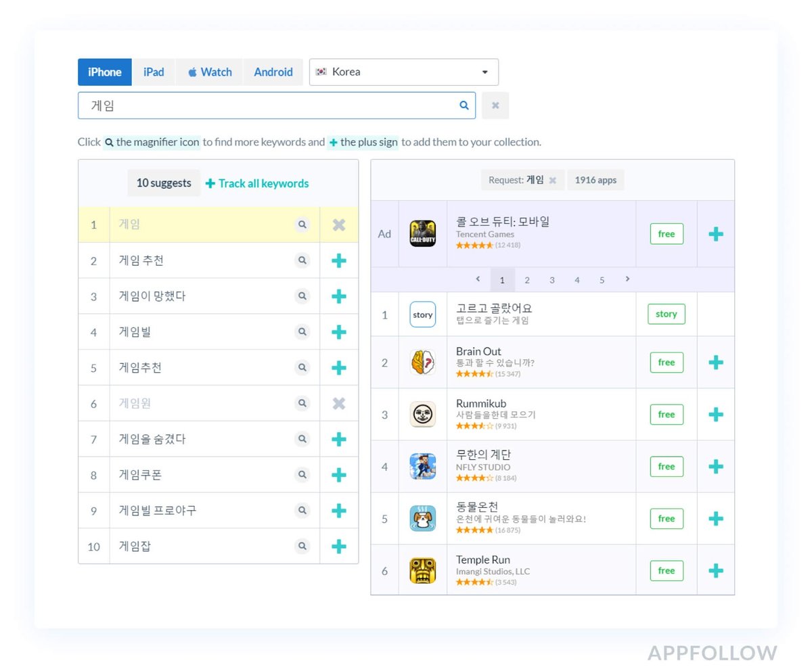Open the Temple Run app icon
812x669 pixels.
pos(423,571)
